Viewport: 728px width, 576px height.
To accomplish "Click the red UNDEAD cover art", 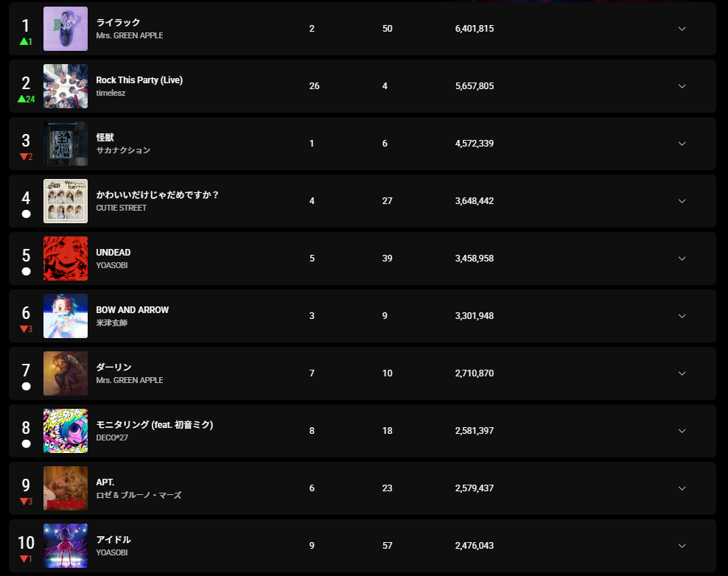I will [66, 259].
